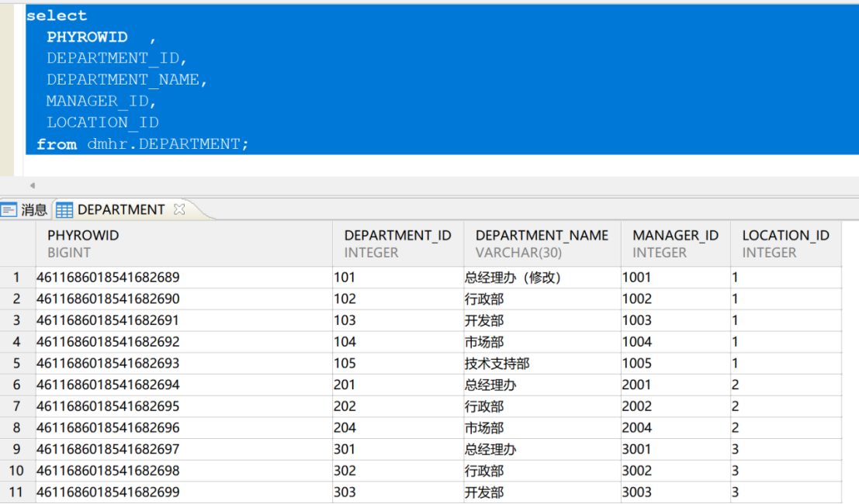Click the PHYROWID column header

(x=184, y=243)
